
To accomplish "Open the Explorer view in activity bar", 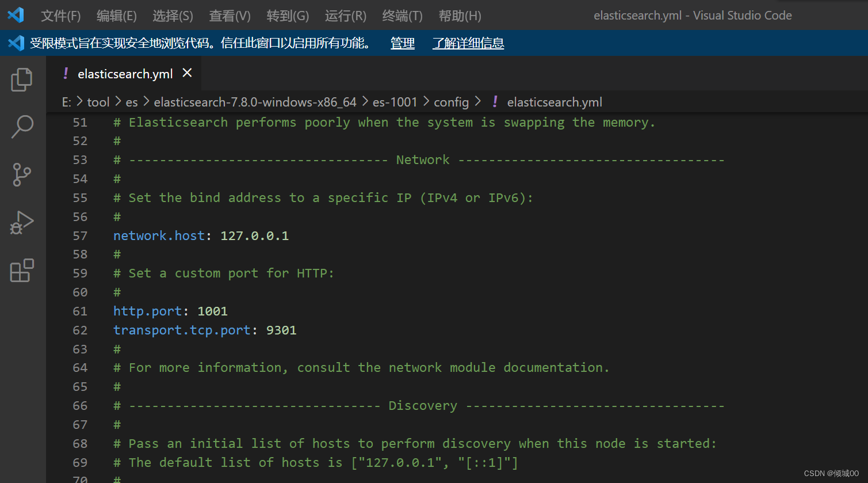I will (22, 79).
